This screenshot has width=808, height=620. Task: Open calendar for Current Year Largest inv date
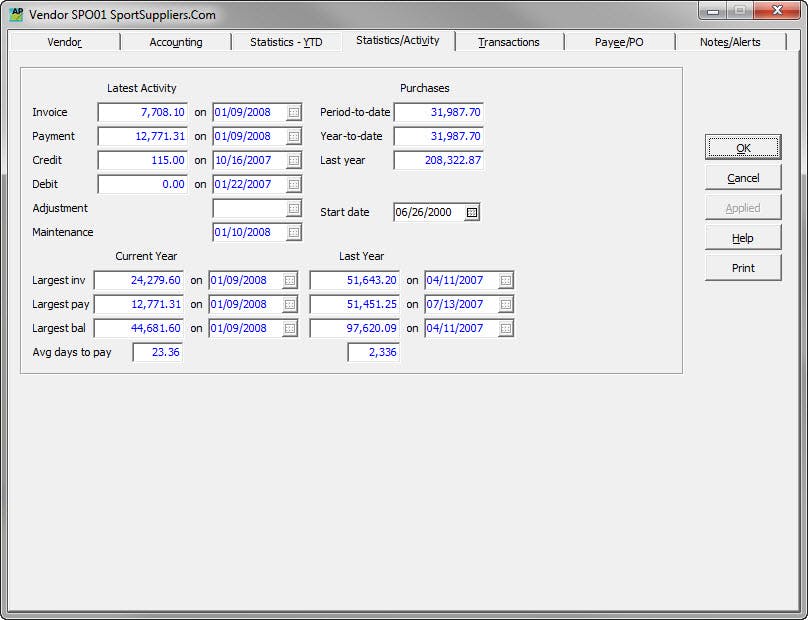click(x=290, y=280)
